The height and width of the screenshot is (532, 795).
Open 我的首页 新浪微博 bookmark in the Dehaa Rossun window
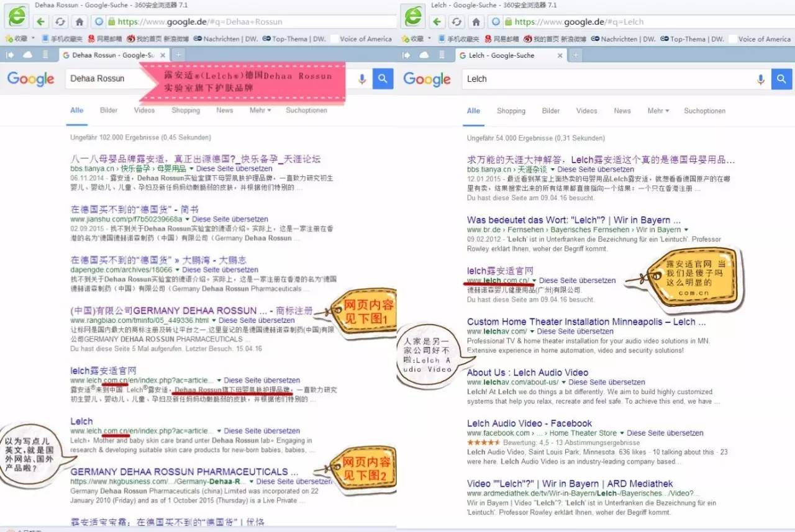point(158,39)
